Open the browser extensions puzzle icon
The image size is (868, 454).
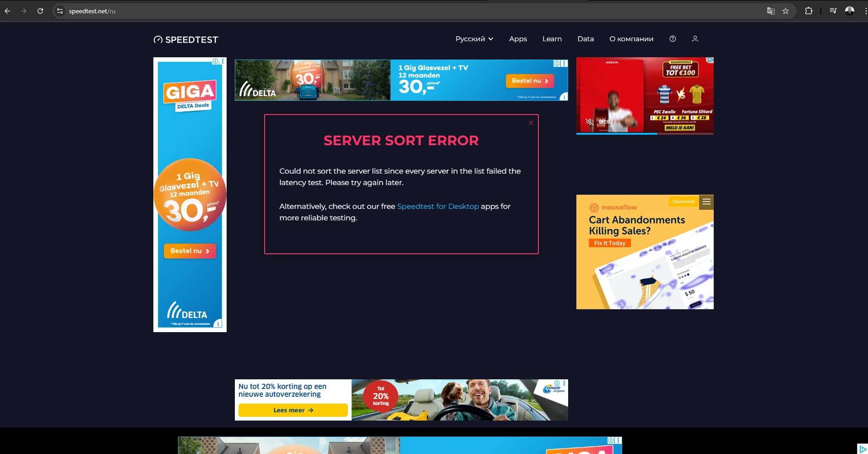click(x=809, y=11)
